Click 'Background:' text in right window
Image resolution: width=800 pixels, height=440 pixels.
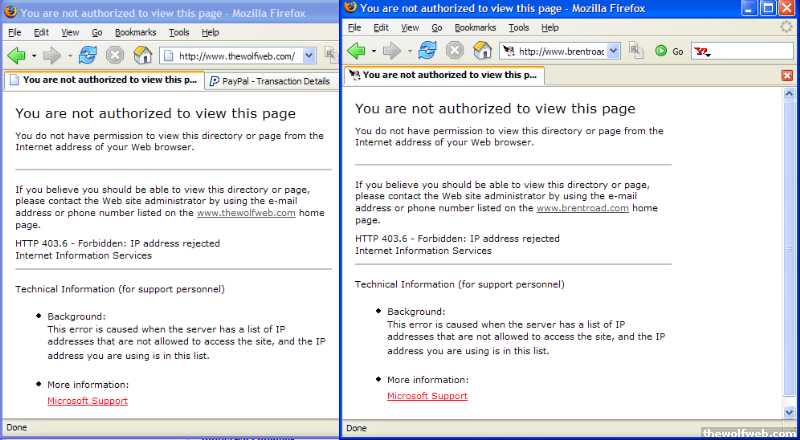coord(416,311)
